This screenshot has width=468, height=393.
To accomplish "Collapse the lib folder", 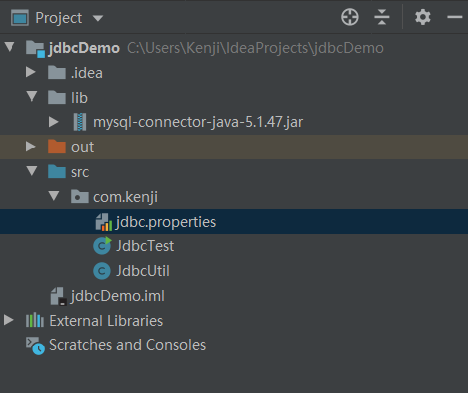I will (x=32, y=97).
